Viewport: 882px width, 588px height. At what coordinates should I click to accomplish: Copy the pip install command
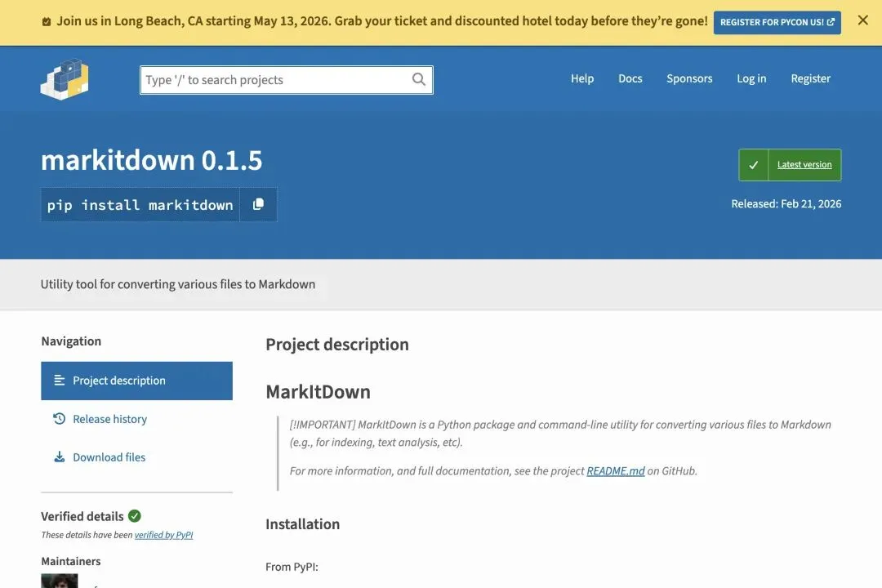coord(258,204)
